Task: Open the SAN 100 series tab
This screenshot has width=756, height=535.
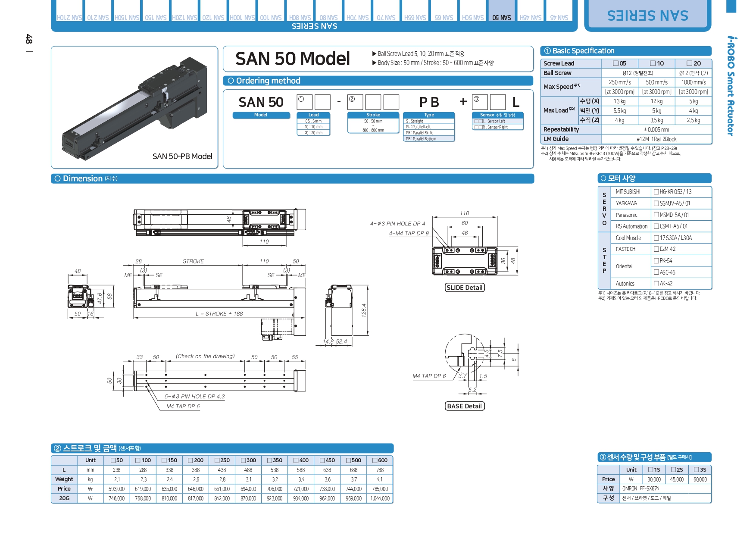Action: point(271,11)
